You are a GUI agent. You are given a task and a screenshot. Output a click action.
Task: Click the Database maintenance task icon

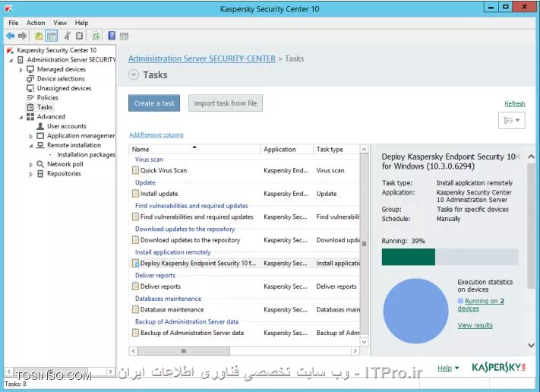point(135,309)
